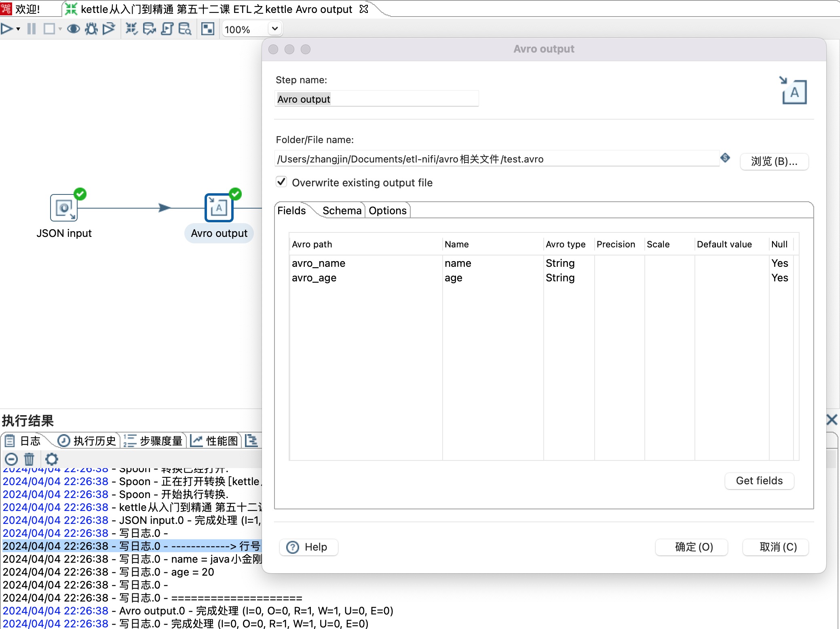Click the Get fields button
The height and width of the screenshot is (629, 840).
tap(759, 481)
